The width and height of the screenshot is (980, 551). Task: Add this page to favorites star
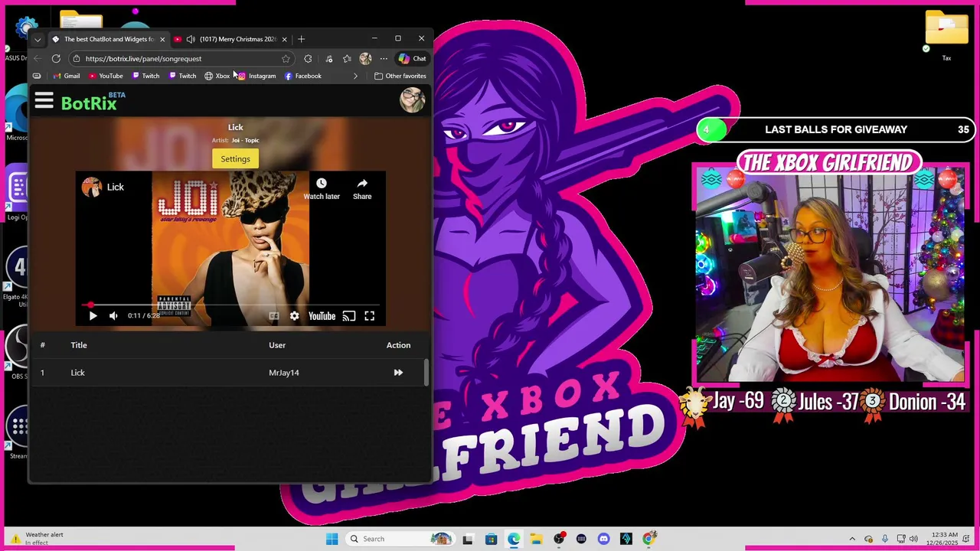tap(286, 59)
